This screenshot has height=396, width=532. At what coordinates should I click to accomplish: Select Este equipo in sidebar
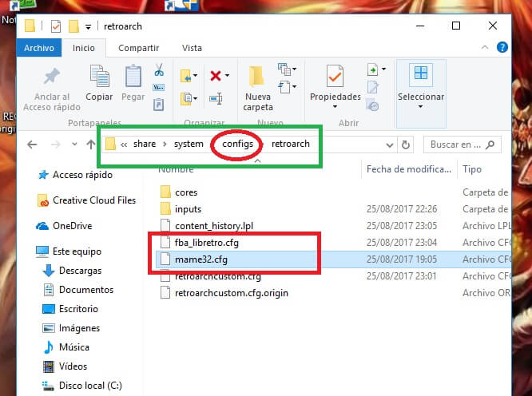coord(77,251)
